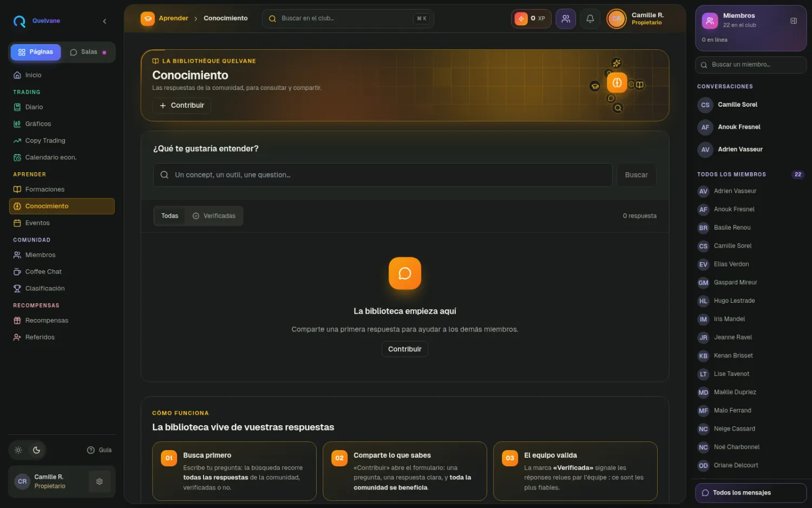Open Formaciones in the Aprender section
This screenshot has height=508, width=812.
[62, 190]
